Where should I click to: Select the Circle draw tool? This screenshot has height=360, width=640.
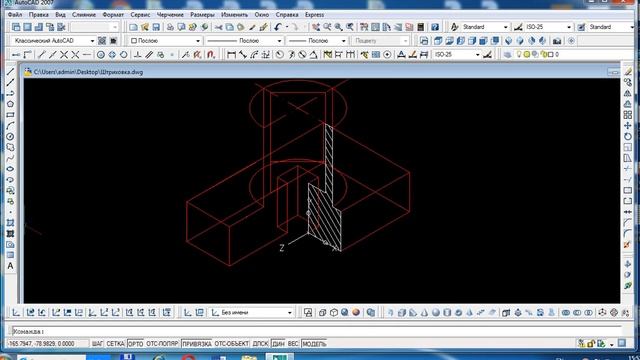pyautogui.click(x=10, y=137)
